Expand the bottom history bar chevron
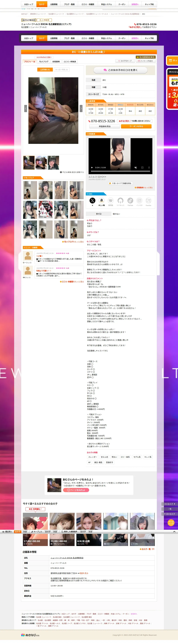The height and width of the screenshot is (644, 178). click(x=174, y=531)
